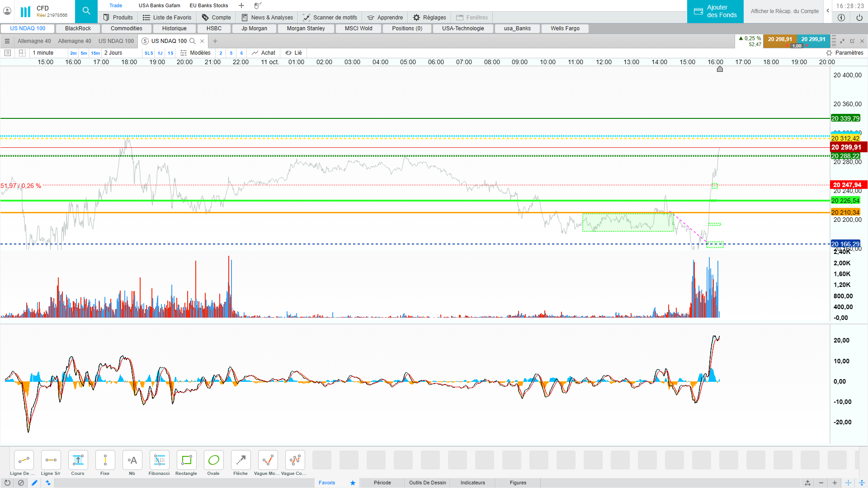The height and width of the screenshot is (488, 868).
Task: Select the Ligne S/r tool
Action: click(51, 460)
